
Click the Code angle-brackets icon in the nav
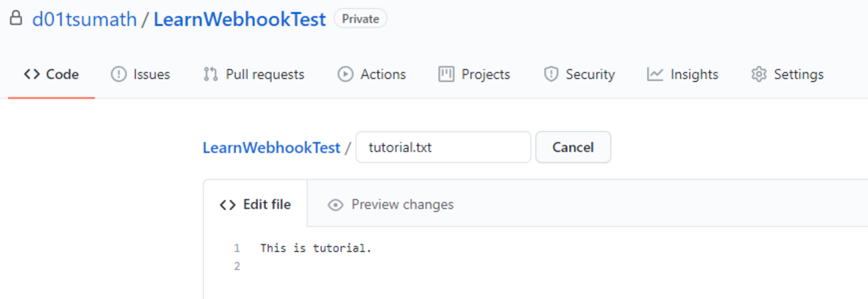click(x=31, y=74)
